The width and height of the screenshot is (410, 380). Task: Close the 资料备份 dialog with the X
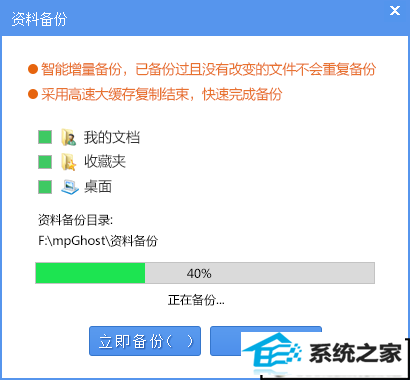coord(395,10)
